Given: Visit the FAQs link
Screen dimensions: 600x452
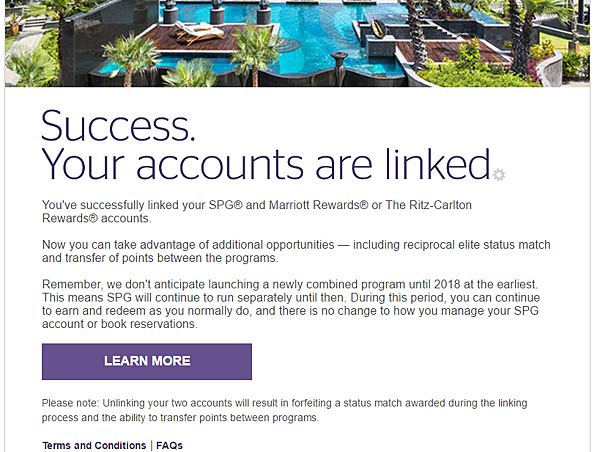Looking at the screenshot, I should (x=170, y=445).
